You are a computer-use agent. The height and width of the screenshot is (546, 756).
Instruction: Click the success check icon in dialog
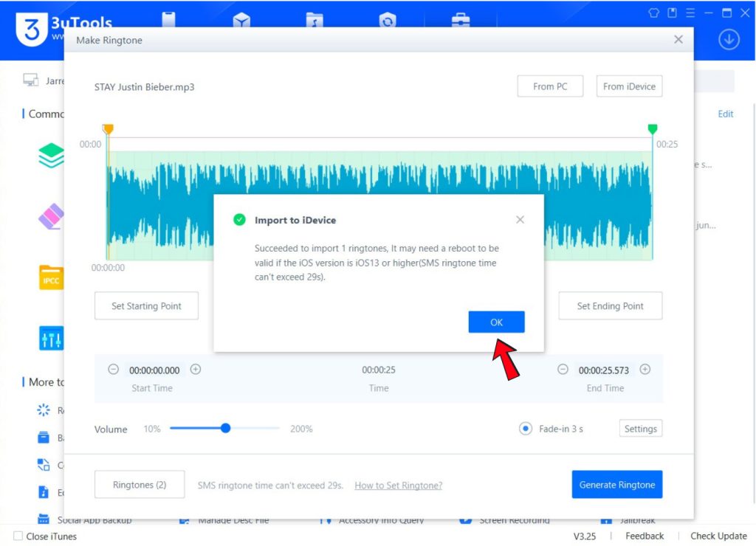tap(239, 220)
